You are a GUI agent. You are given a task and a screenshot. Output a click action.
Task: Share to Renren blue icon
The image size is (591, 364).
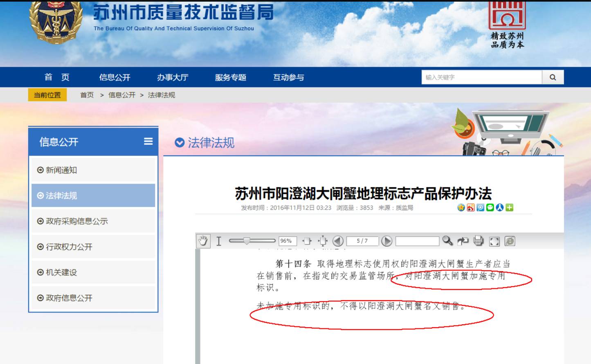pos(499,207)
